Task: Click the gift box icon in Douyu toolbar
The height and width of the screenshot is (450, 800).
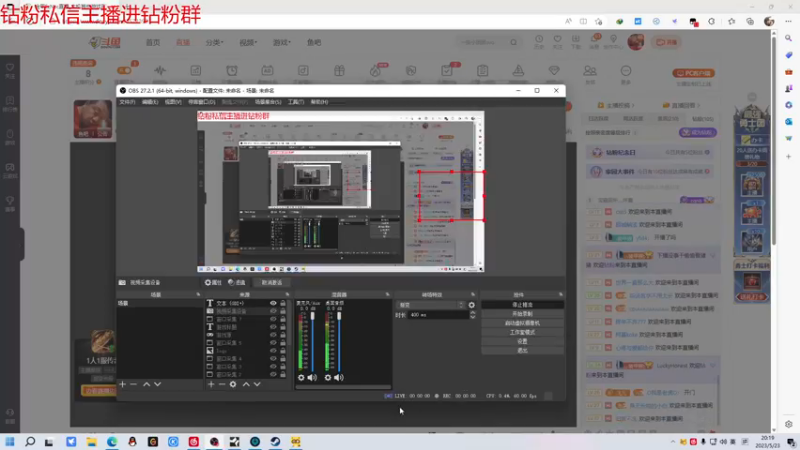Action: tap(339, 71)
